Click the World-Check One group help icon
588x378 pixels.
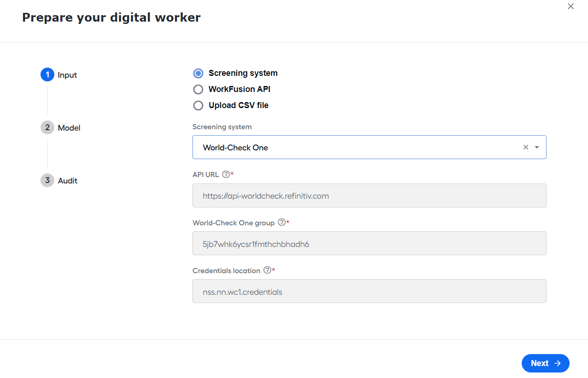[282, 223]
